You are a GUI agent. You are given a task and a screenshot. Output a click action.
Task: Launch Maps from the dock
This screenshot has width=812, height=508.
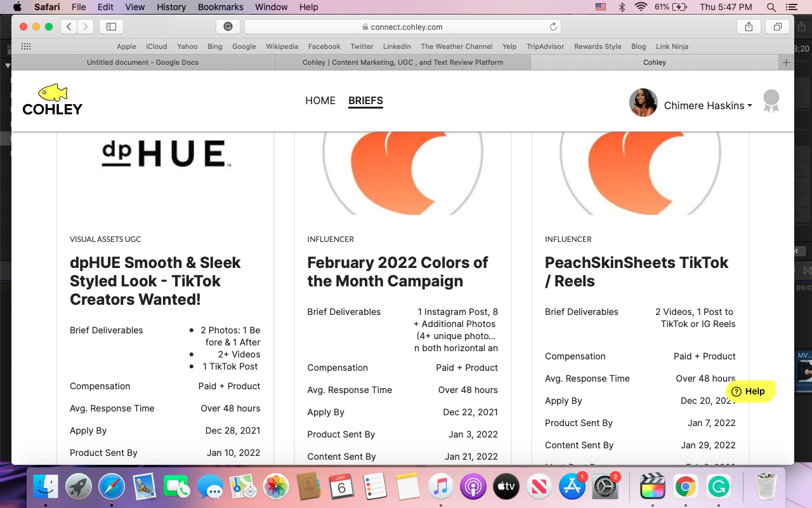pyautogui.click(x=243, y=487)
